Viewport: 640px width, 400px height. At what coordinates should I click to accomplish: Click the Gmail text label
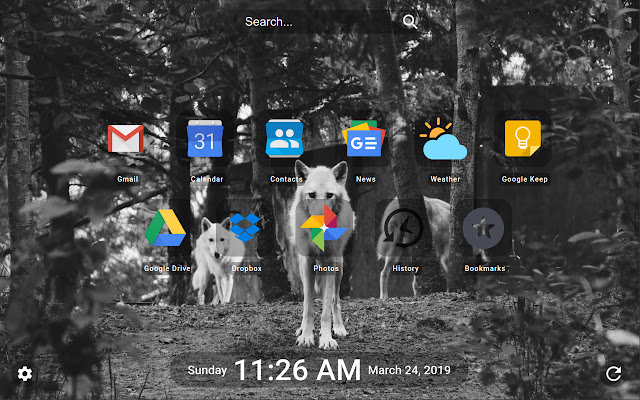pyautogui.click(x=128, y=179)
